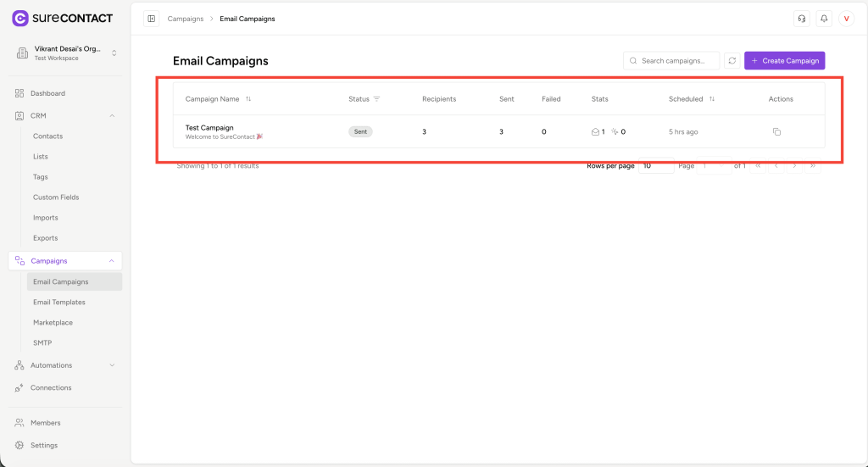Click the CRM contact icon

click(x=19, y=115)
